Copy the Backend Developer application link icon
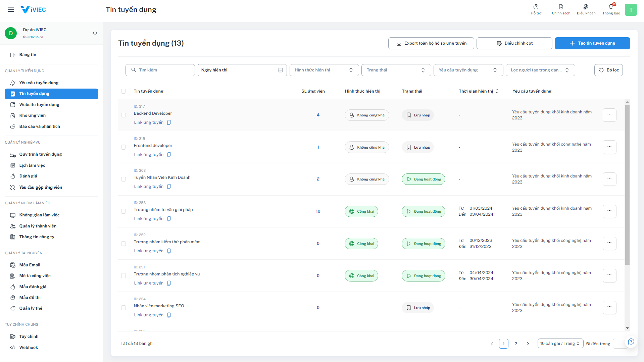Image resolution: width=644 pixels, height=362 pixels. pos(169,122)
